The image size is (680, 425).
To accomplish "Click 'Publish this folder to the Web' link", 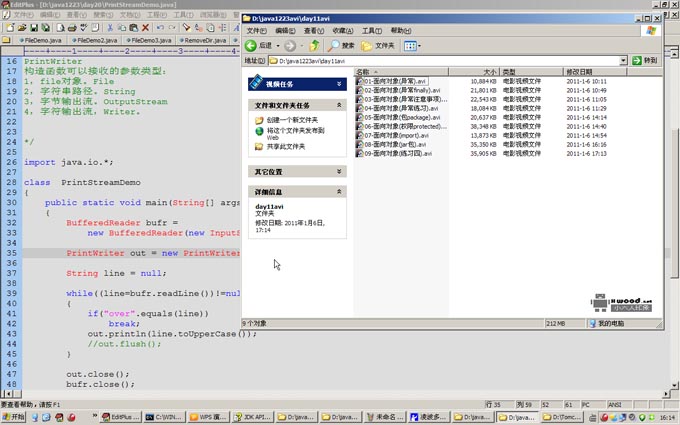I will coord(295,134).
